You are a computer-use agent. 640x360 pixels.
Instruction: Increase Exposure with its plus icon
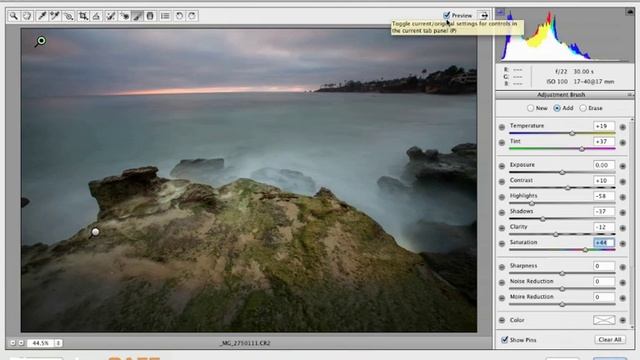coord(622,166)
